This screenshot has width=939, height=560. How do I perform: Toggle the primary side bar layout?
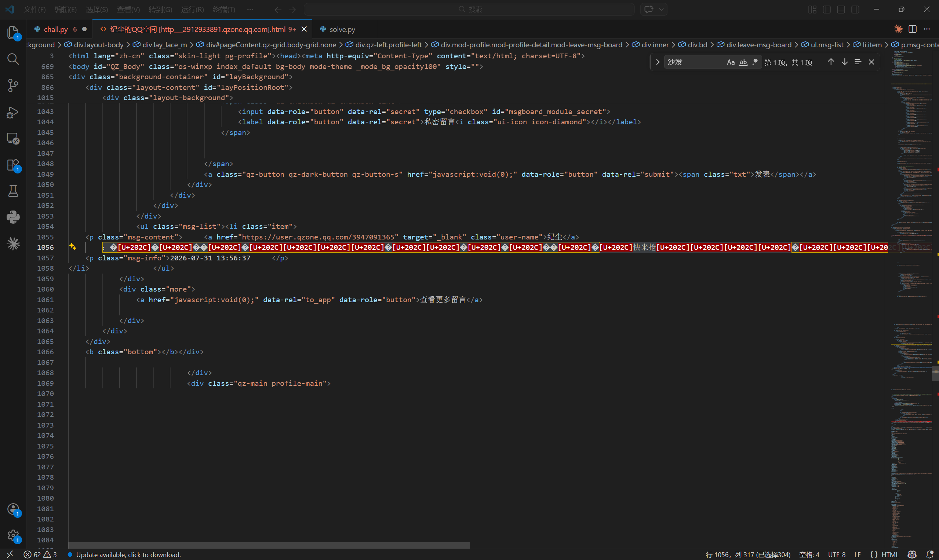click(826, 10)
